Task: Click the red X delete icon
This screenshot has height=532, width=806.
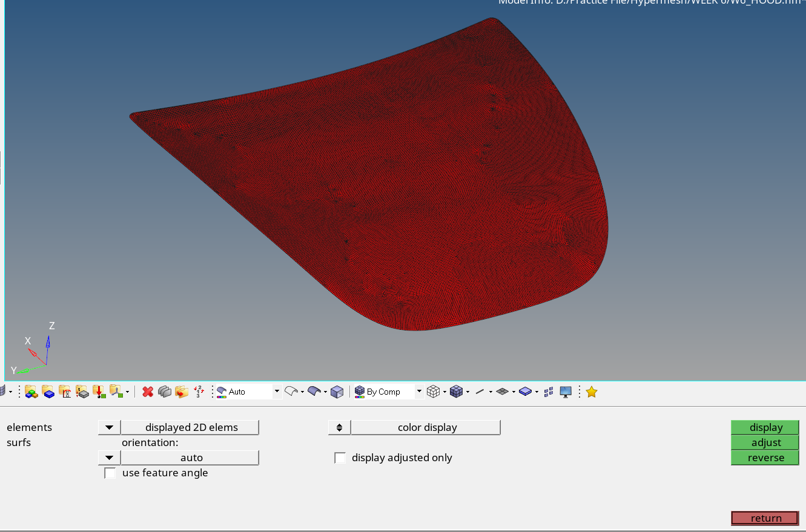Action: (x=148, y=392)
